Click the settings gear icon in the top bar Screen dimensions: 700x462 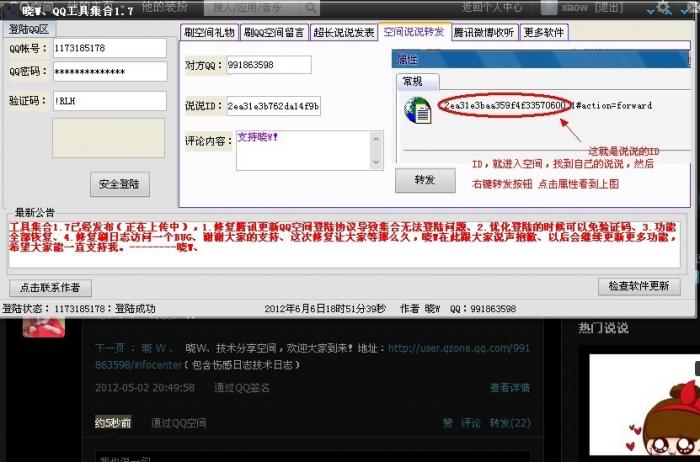click(664, 8)
